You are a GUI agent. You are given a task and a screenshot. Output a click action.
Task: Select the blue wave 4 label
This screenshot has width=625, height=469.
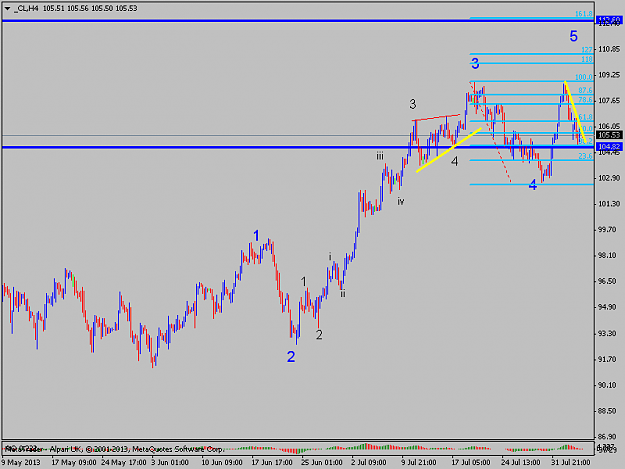(x=533, y=184)
